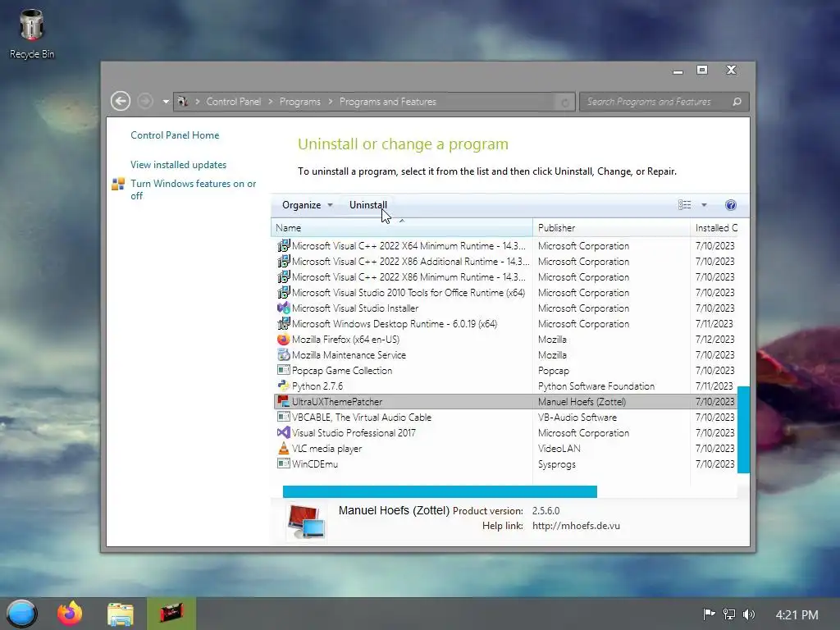840x630 pixels.
Task: Change view with the view icon
Action: coord(685,204)
